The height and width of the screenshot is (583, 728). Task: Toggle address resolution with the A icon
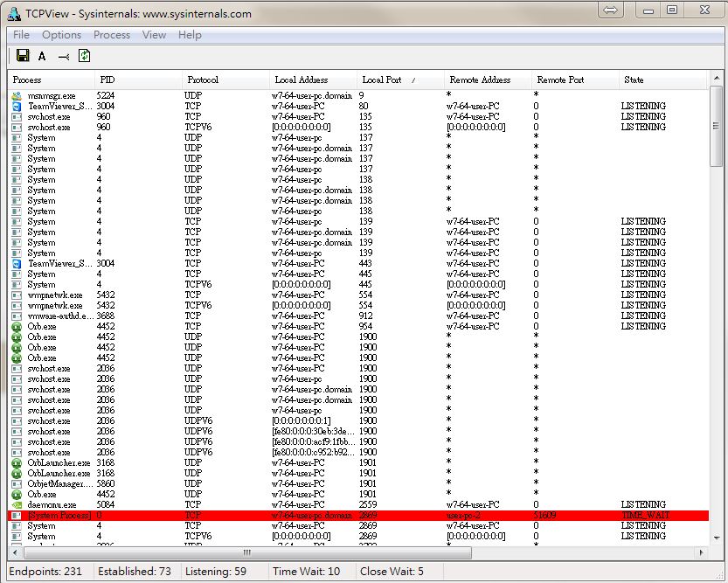tap(42, 56)
